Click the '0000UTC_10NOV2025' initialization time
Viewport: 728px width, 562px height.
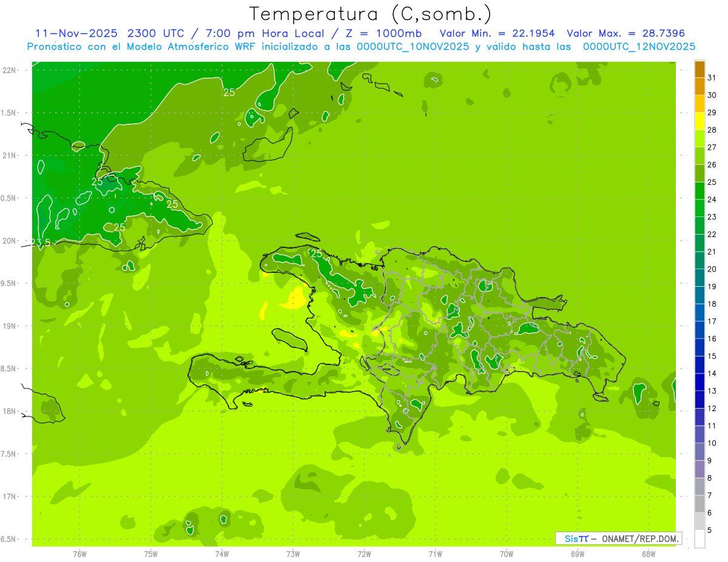[411, 47]
